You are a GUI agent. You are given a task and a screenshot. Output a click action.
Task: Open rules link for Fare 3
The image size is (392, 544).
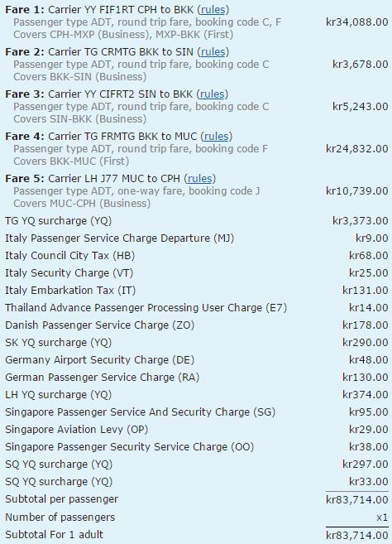pos(212,94)
